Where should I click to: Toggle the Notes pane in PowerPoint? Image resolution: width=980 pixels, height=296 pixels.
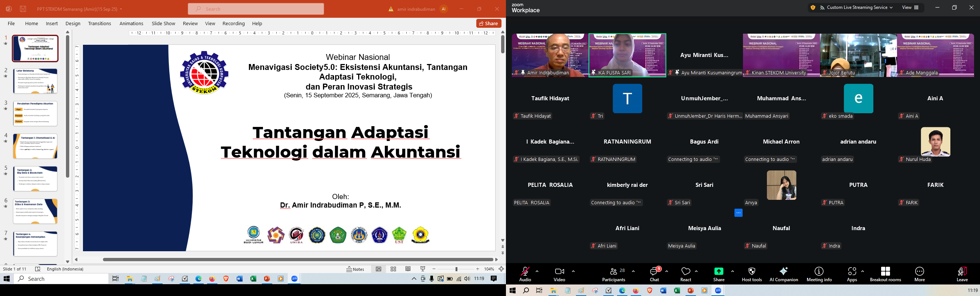pyautogui.click(x=355, y=269)
